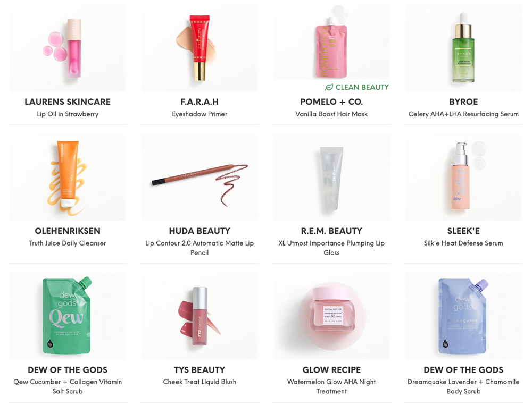Open the LAURENS SKINCARE brand link

pos(68,102)
